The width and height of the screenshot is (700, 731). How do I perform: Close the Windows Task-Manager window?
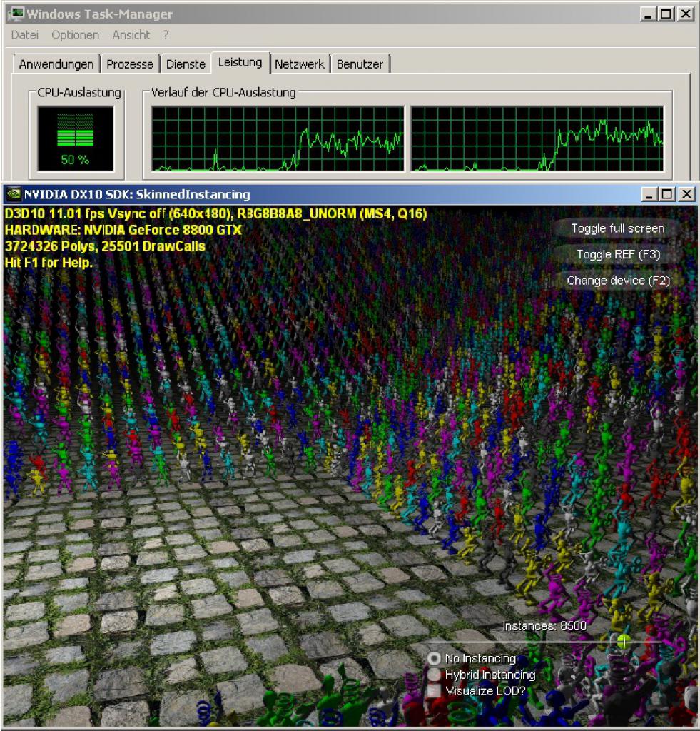(x=686, y=14)
